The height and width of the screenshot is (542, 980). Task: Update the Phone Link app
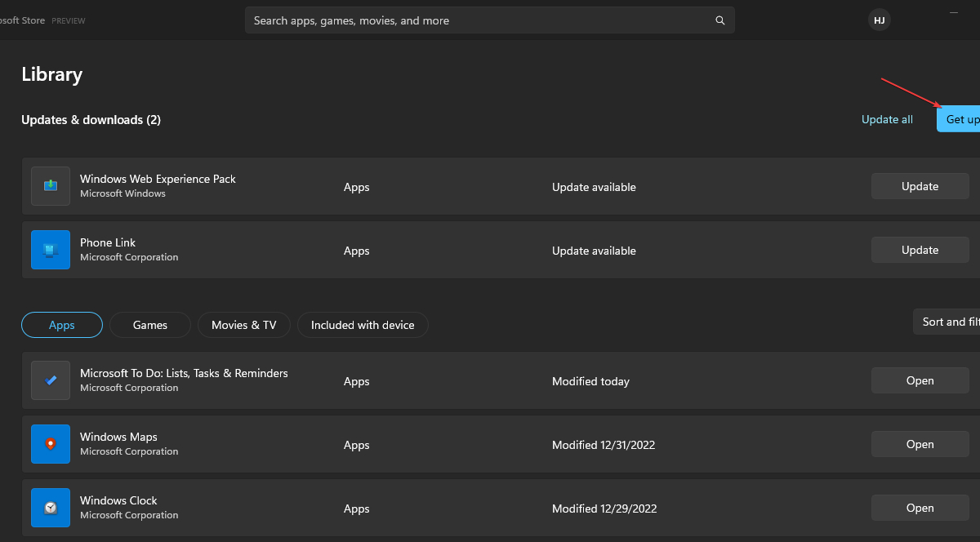click(x=920, y=249)
